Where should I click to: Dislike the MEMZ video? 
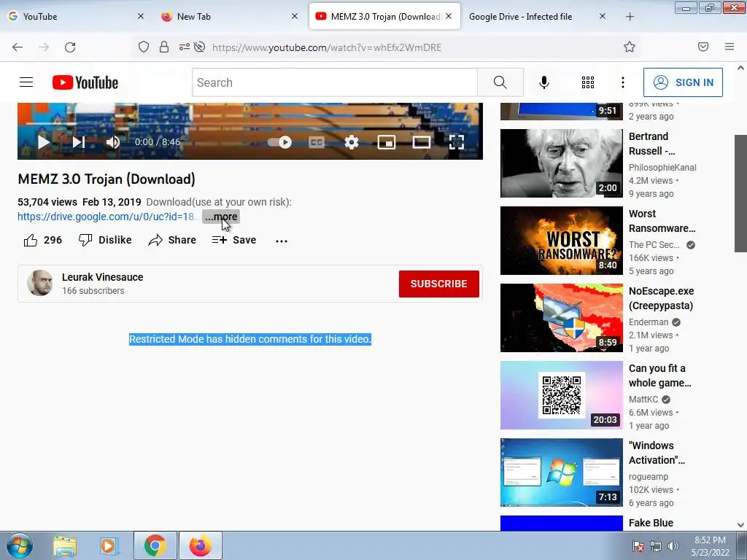pyautogui.click(x=105, y=240)
